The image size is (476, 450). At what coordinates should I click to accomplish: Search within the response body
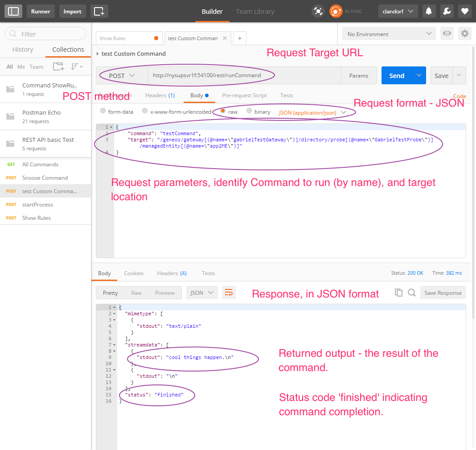click(x=412, y=293)
